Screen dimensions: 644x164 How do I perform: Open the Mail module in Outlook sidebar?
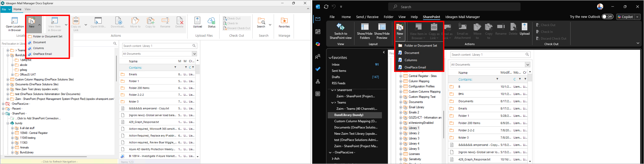318,19
